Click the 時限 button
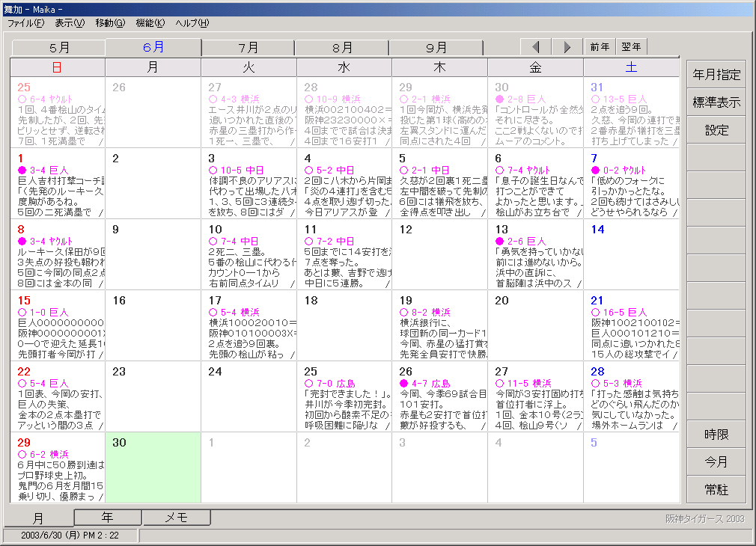This screenshot has height=546, width=756. [x=716, y=435]
